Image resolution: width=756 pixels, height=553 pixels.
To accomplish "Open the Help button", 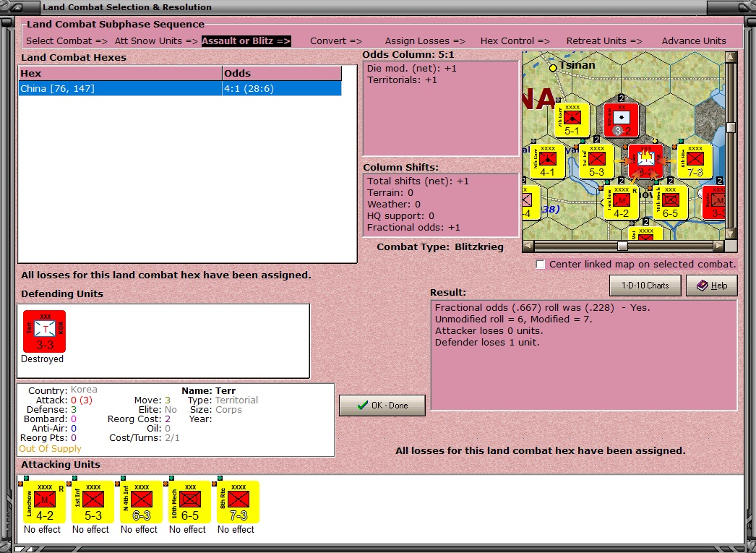I will [712, 286].
